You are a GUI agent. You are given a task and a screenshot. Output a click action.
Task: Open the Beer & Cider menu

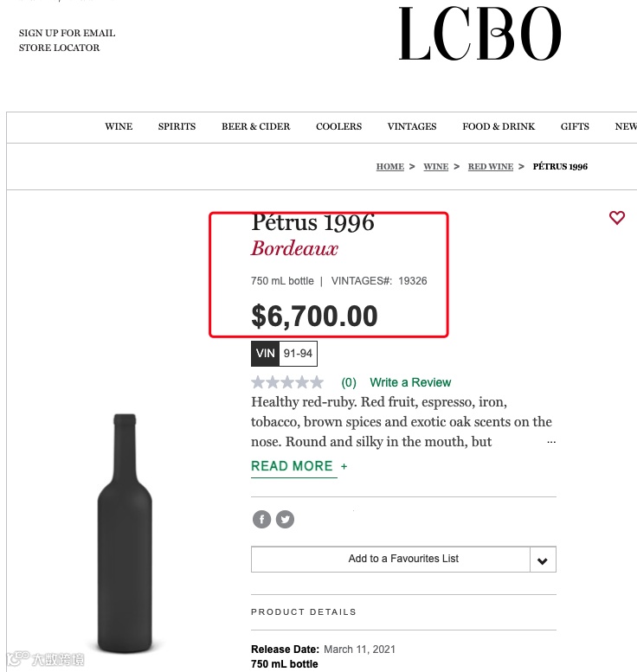click(256, 126)
